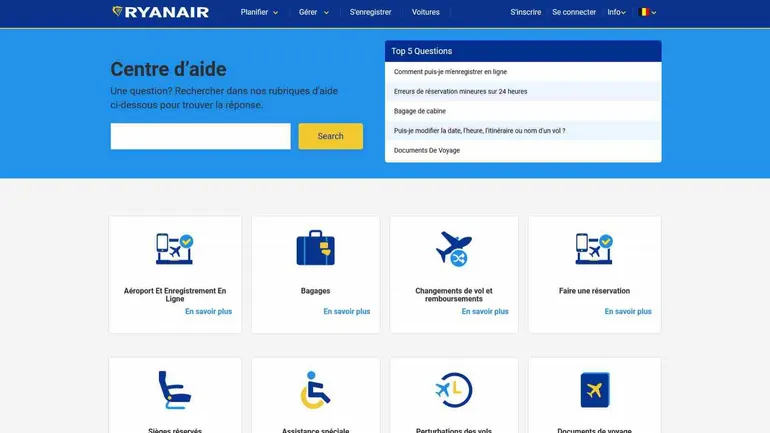Click the Ryanair logo in header
Viewport: 770px width, 433px height.
[161, 12]
